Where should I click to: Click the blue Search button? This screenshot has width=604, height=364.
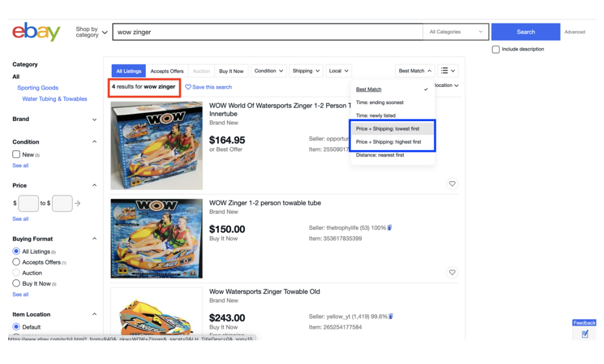[x=525, y=32]
